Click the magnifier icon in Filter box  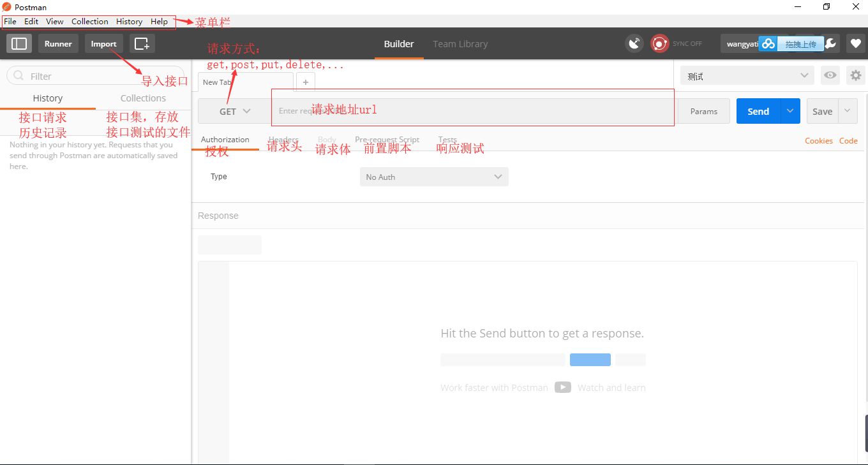(x=18, y=76)
